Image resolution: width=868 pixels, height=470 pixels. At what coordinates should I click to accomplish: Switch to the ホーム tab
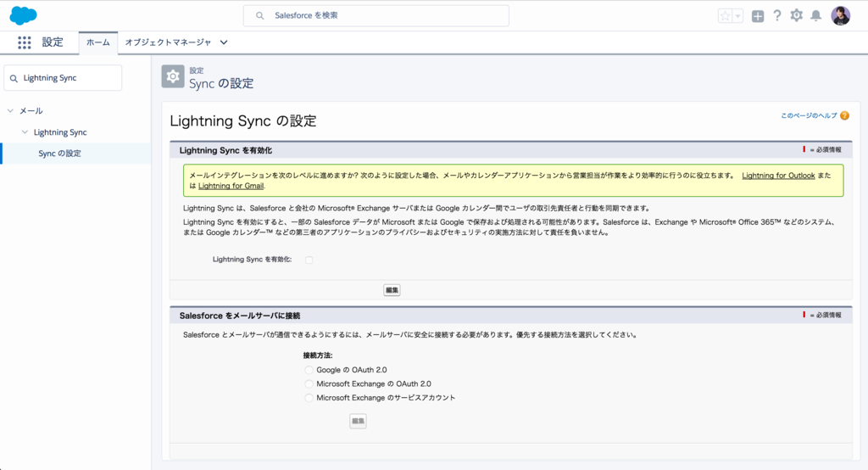(x=98, y=42)
